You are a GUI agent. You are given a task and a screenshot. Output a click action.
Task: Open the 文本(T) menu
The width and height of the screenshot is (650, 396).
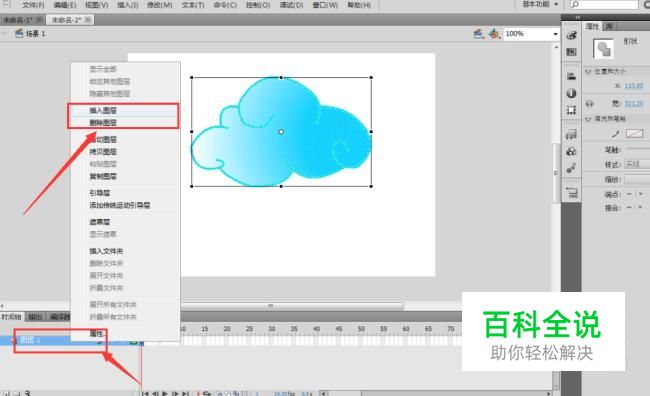coord(193,5)
